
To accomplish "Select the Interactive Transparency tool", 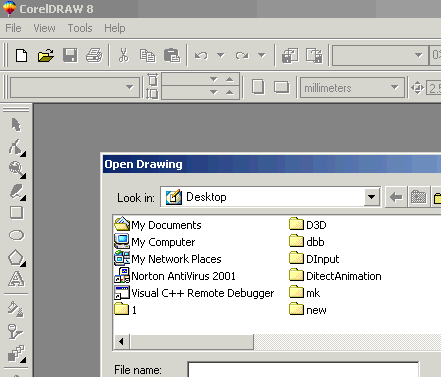I will 15,331.
